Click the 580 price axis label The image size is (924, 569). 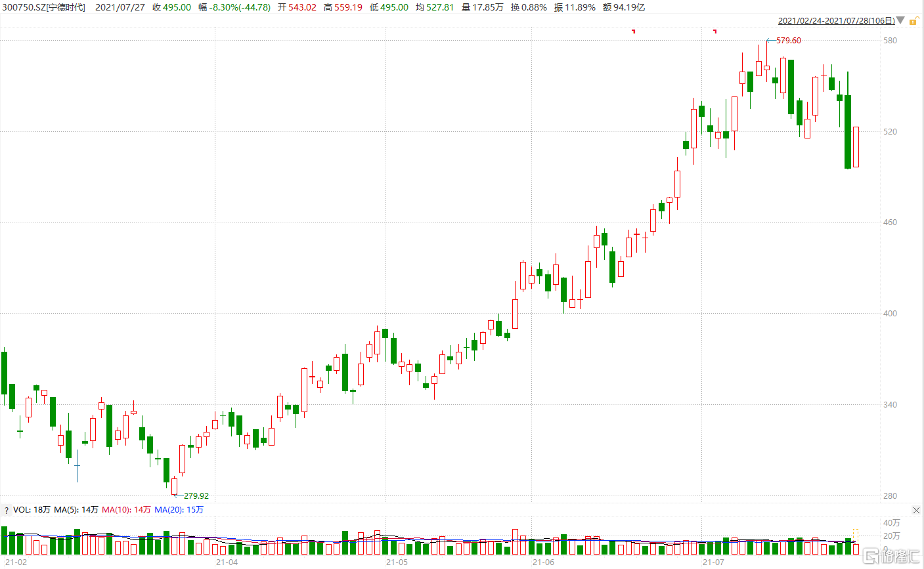[890, 41]
